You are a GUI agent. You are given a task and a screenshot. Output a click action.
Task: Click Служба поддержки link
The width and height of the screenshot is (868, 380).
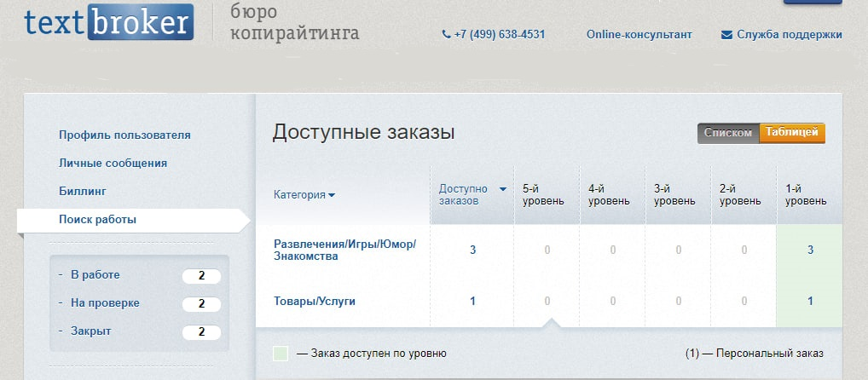pos(790,35)
